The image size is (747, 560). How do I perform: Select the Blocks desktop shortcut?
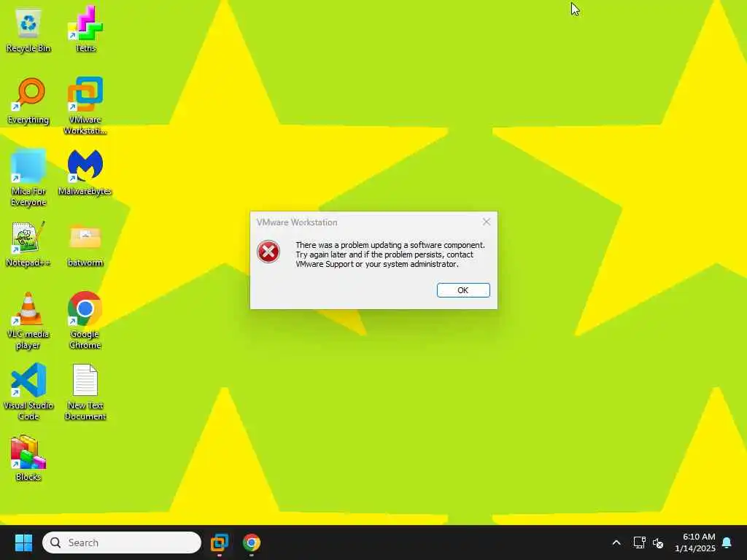pos(28,458)
